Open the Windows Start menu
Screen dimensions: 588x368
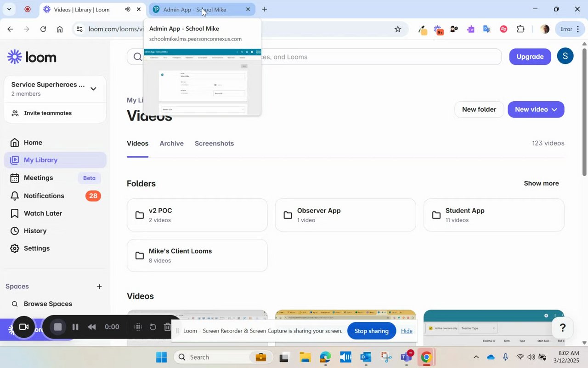pyautogui.click(x=161, y=357)
